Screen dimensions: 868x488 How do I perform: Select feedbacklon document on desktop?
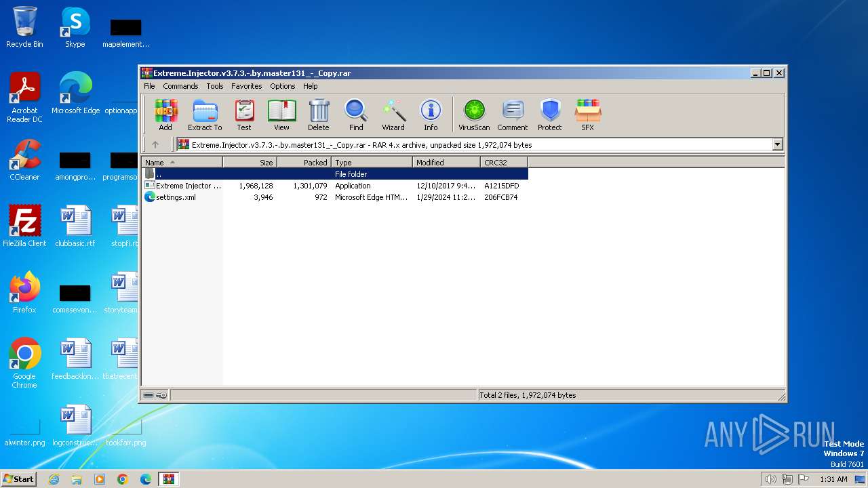coord(75,359)
